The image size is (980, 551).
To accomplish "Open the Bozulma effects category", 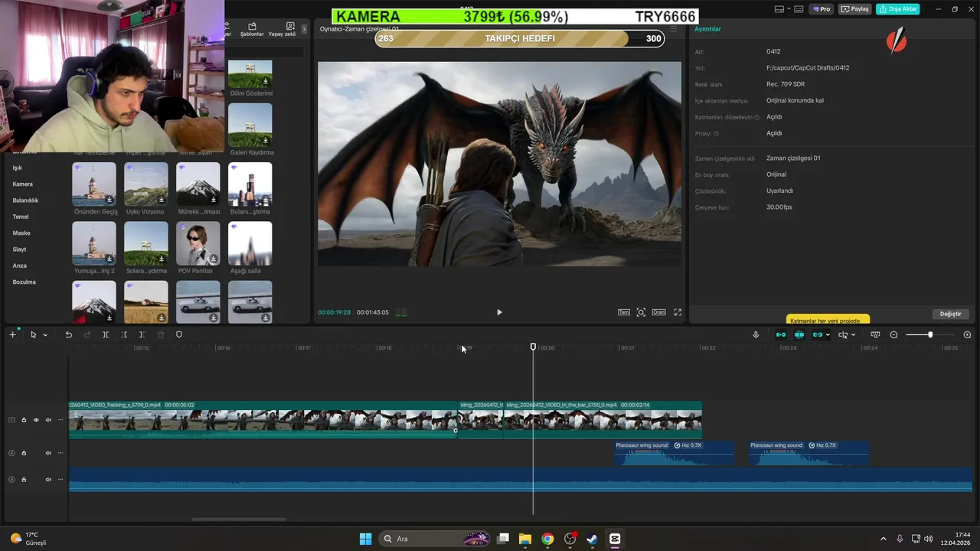I will click(24, 282).
